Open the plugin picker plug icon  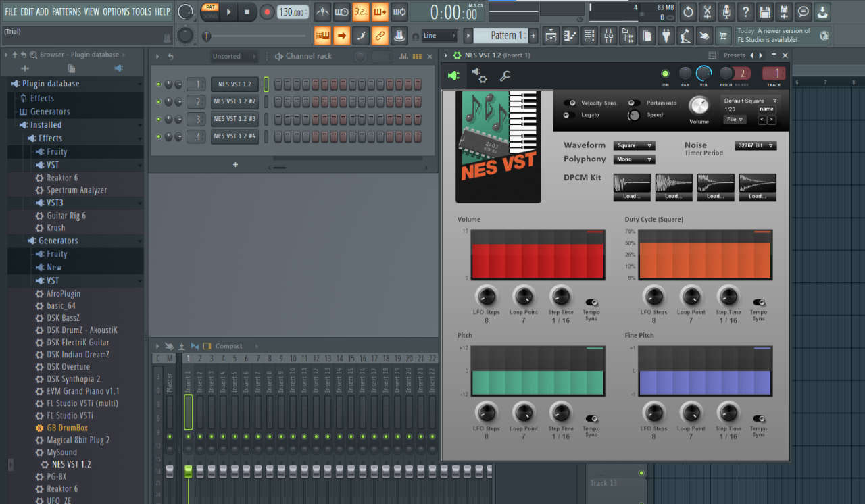point(666,36)
